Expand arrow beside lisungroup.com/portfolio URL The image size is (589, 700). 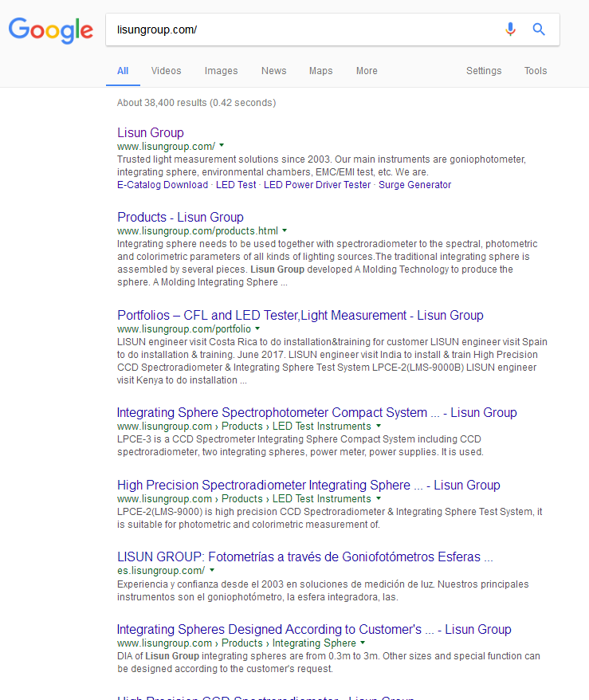click(257, 328)
